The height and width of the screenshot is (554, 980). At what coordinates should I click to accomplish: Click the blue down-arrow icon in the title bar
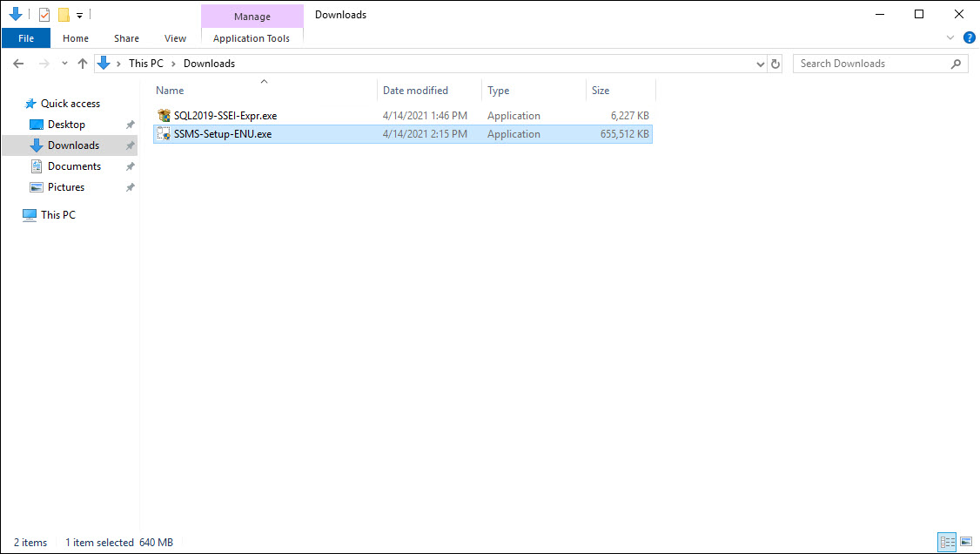point(16,14)
